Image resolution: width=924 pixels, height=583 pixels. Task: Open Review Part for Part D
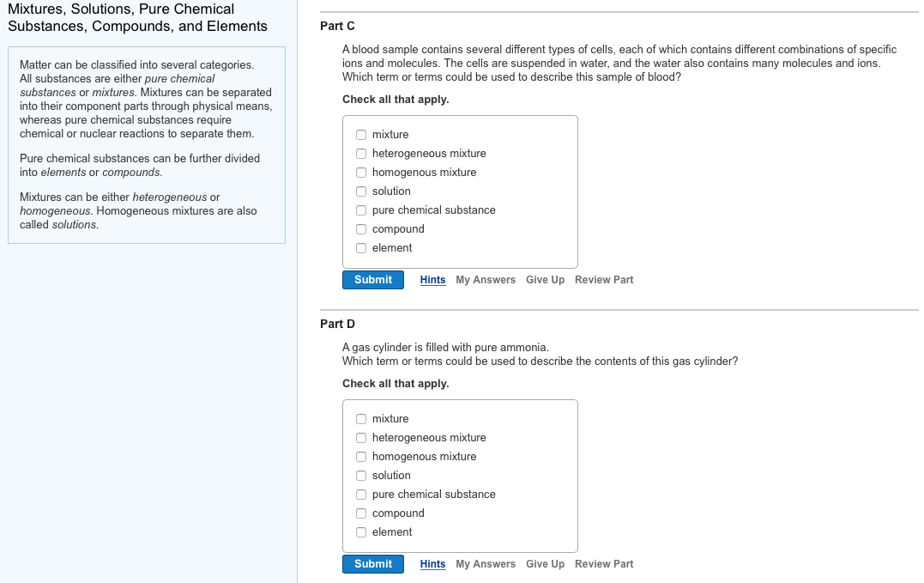604,563
